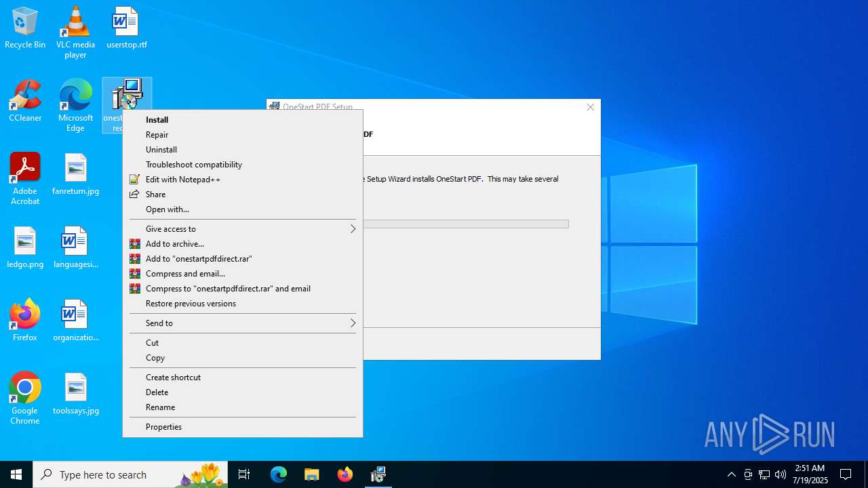Choose Restore previous versions

[243, 304]
